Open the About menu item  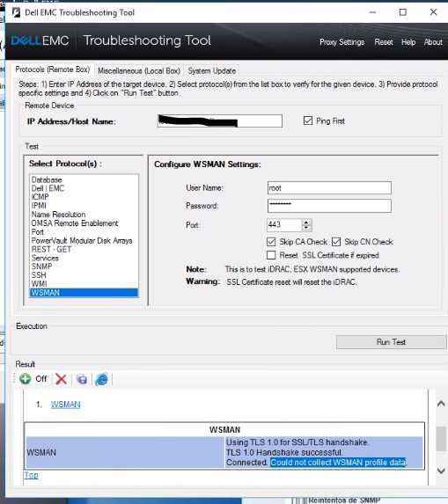[433, 42]
